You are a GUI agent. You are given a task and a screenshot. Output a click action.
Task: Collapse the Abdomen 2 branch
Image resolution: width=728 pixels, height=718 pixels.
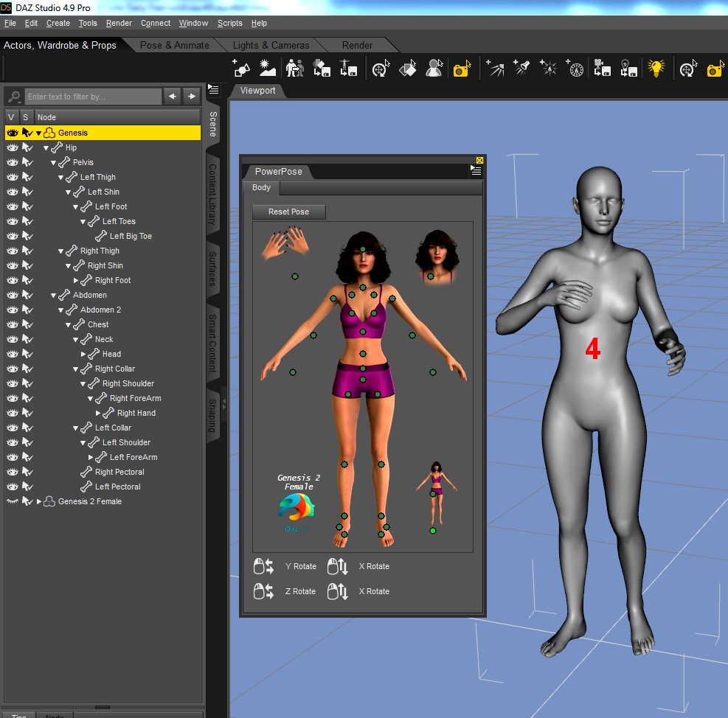click(60, 310)
